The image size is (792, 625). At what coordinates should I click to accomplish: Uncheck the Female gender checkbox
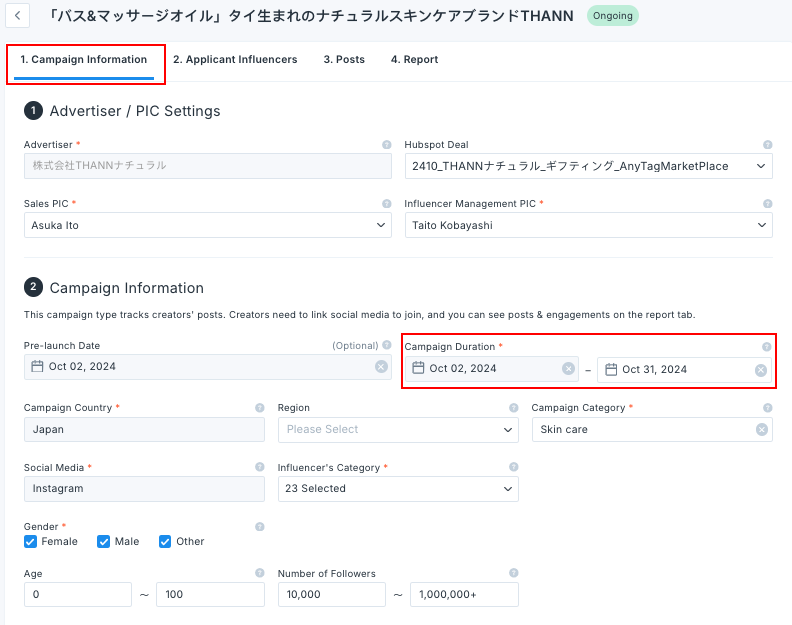coord(31,541)
